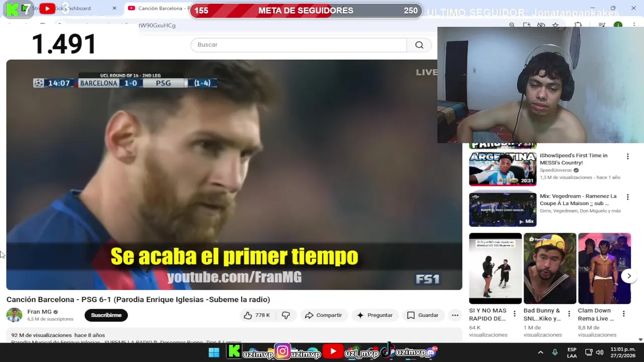Open the green browser profile avatar
This screenshot has width=644, height=362.
tap(618, 25)
